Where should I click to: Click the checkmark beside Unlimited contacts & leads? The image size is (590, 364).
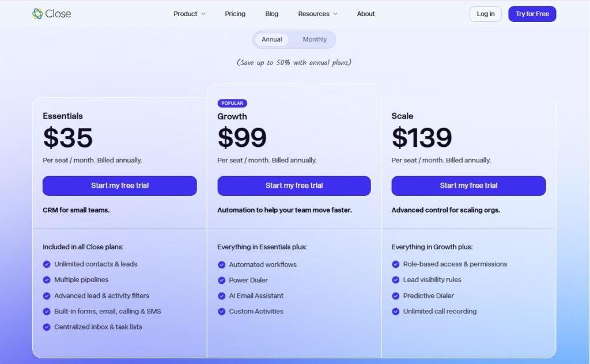[47, 264]
